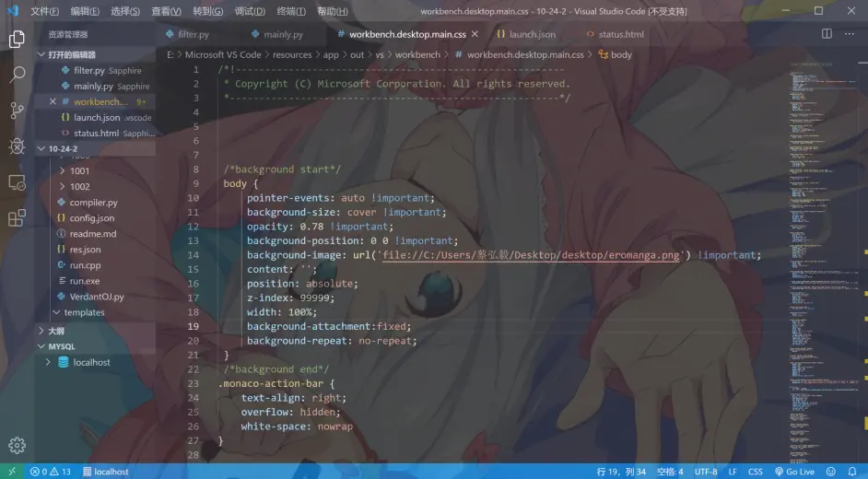Open the 帮助(H) menu
This screenshot has height=479, width=868.
coord(332,11)
